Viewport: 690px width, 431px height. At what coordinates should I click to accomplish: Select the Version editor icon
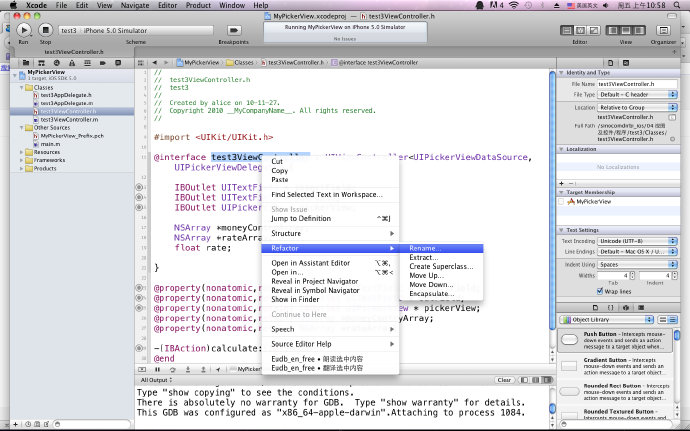[x=594, y=30]
